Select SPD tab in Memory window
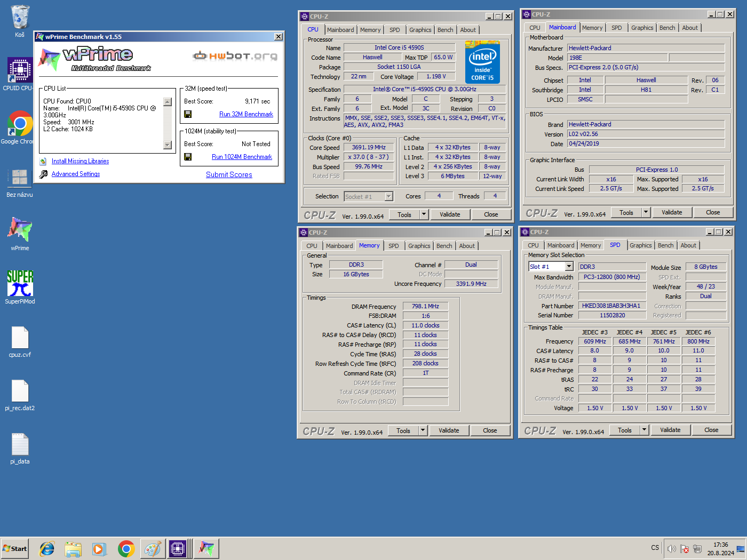Viewport: 747px width, 560px height. [394, 246]
